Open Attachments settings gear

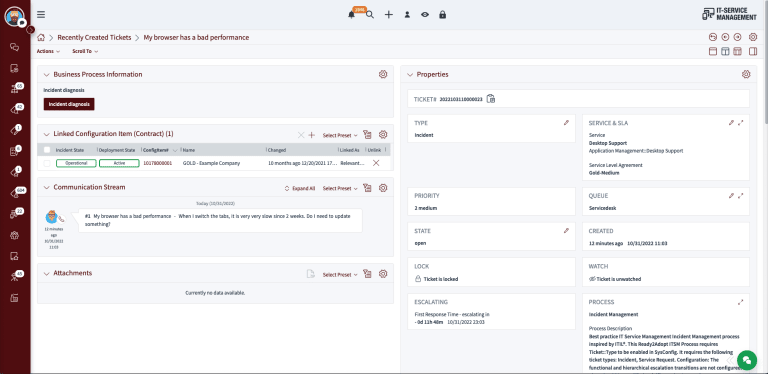[x=383, y=274]
